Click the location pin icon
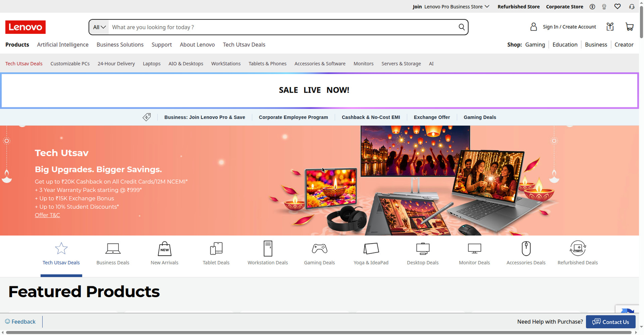 point(604,6)
